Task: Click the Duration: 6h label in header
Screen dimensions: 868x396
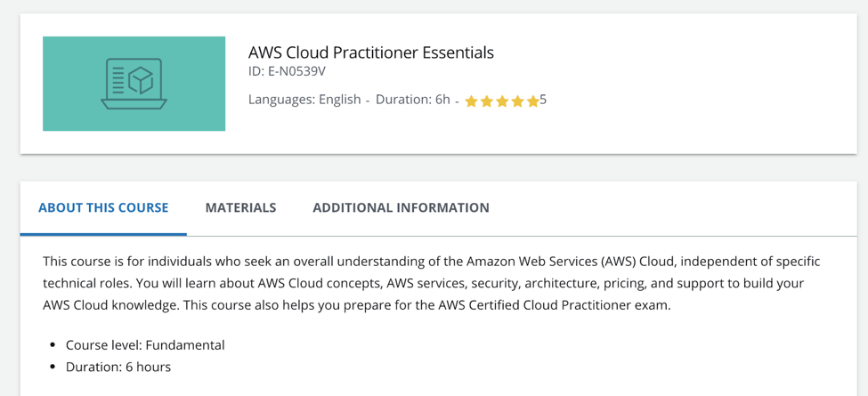Action: point(413,100)
